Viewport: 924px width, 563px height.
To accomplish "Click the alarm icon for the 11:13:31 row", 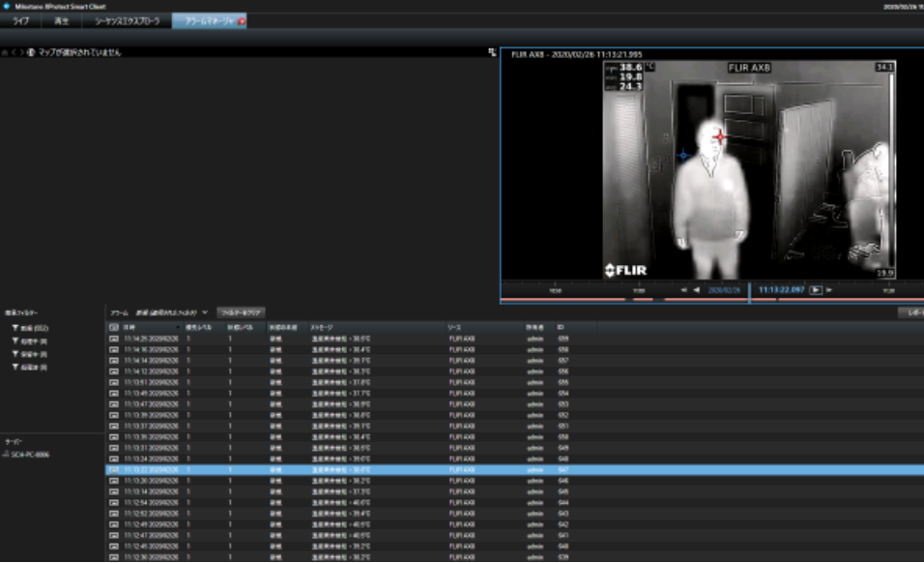I will coord(114,448).
